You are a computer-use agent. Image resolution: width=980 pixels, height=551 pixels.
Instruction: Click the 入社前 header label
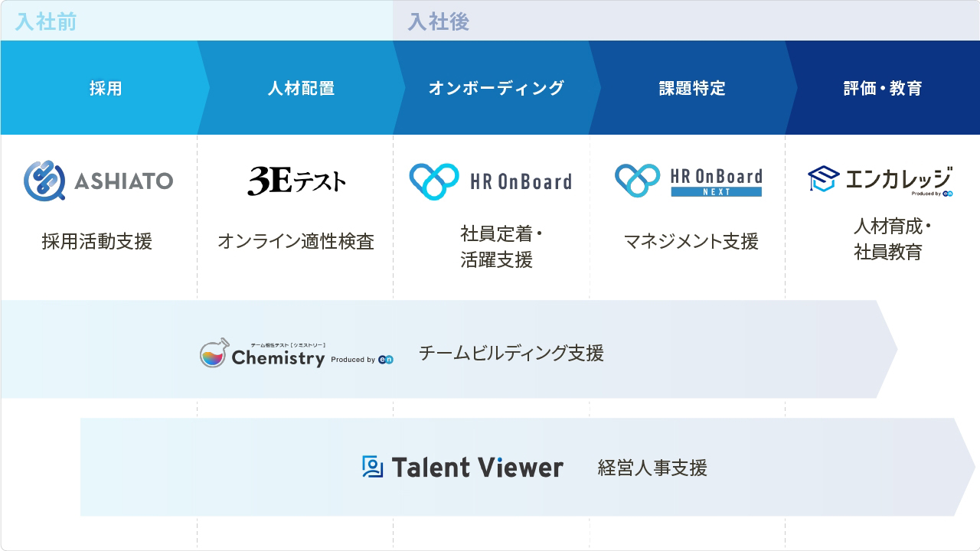coord(46,21)
